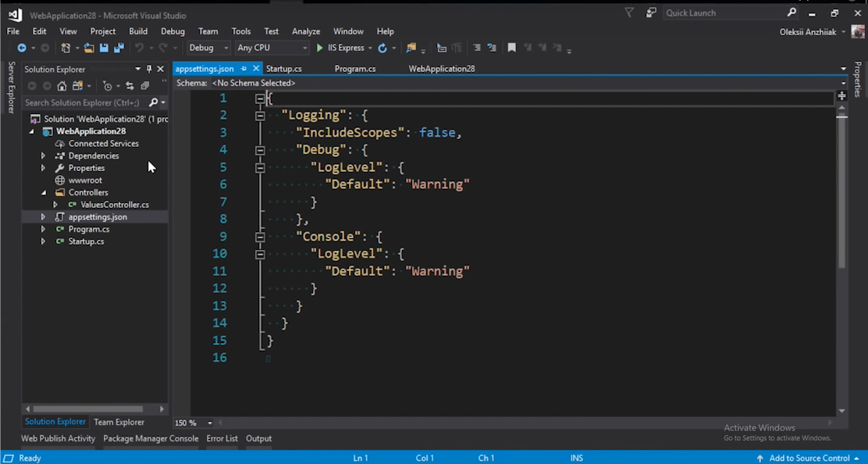Click the browser Refresh icon in toolbar
Viewport: 868px width, 464px height.
(382, 48)
